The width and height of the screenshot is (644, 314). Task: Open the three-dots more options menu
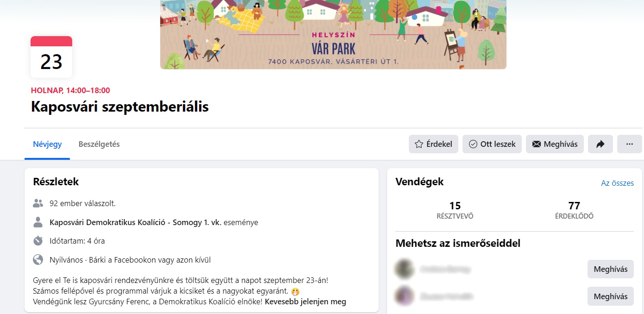pos(630,144)
